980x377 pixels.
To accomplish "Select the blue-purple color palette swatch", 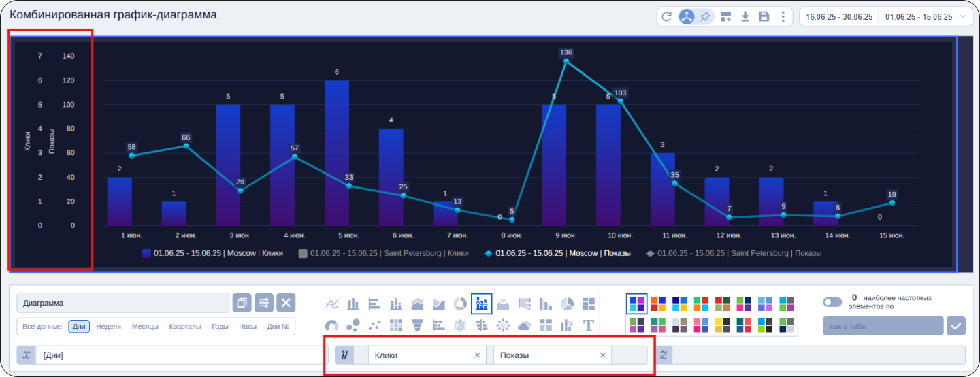I will pyautogui.click(x=637, y=304).
